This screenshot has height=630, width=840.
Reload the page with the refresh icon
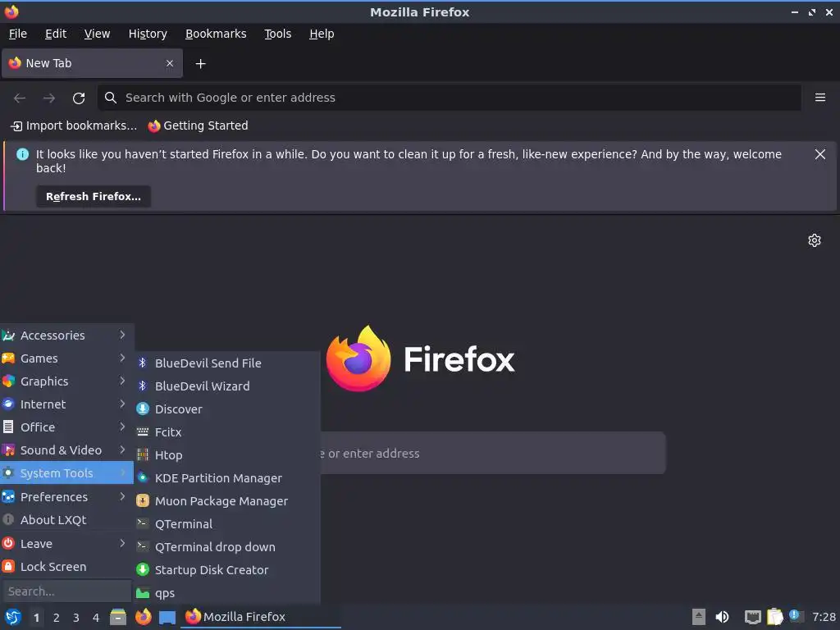coord(79,98)
